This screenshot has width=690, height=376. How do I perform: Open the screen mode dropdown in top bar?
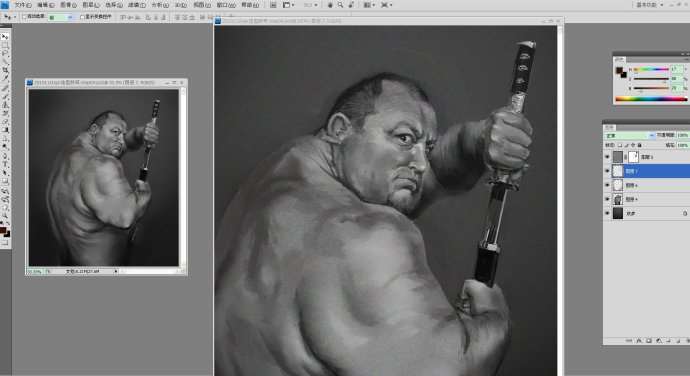[387, 5]
